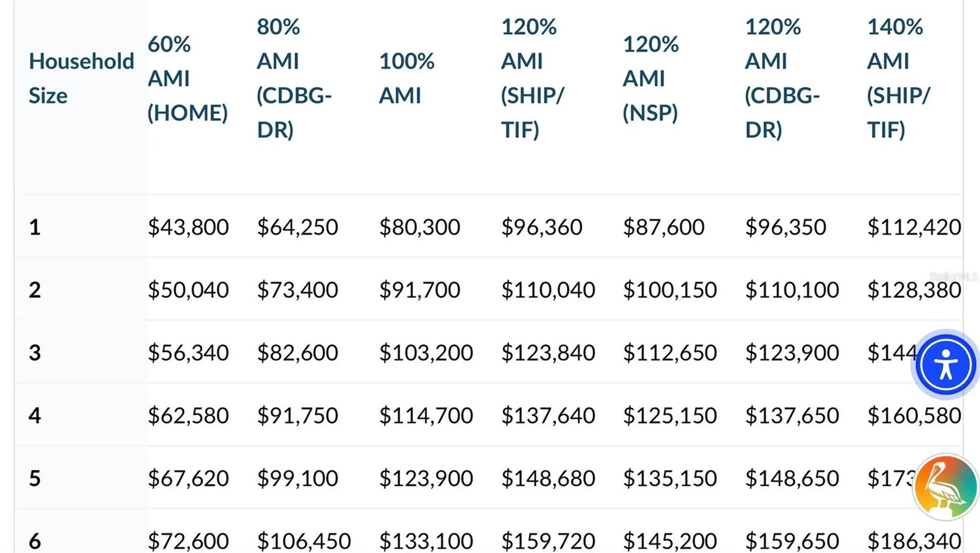980x553 pixels.
Task: Select the 120% AMI (NSP) header
Action: 650,78
